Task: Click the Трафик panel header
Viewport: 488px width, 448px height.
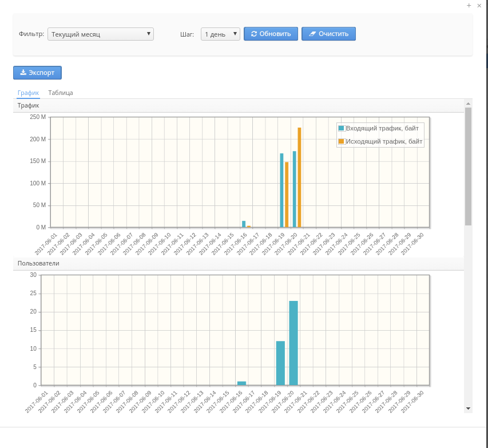Action: [x=28, y=105]
